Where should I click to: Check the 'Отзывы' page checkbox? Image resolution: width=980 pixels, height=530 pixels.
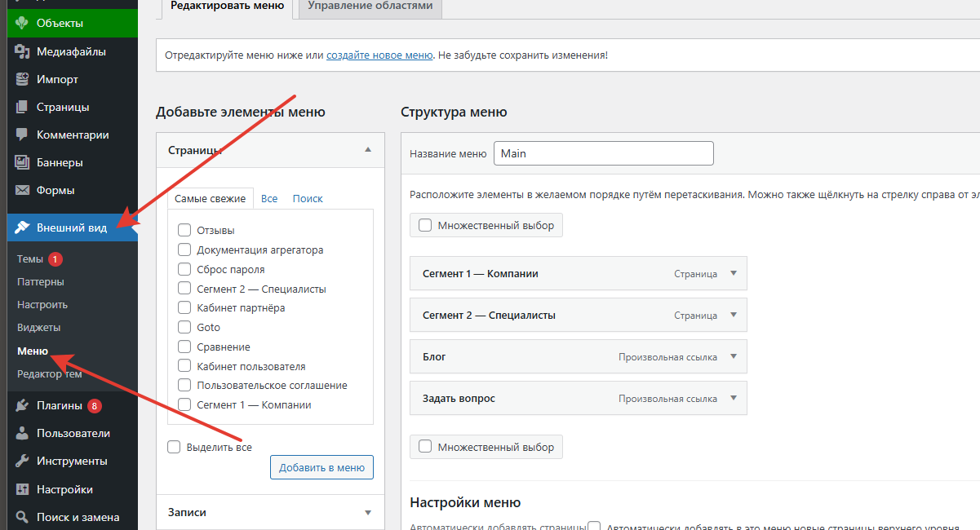click(184, 231)
